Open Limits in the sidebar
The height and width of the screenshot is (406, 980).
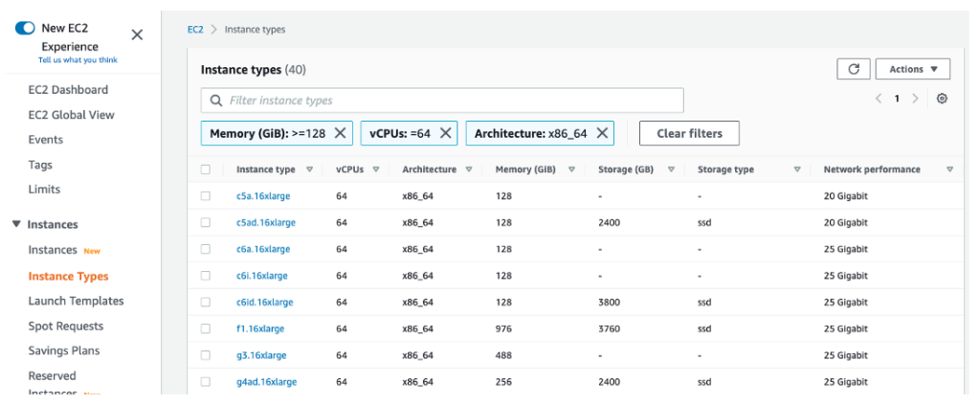[x=44, y=189]
